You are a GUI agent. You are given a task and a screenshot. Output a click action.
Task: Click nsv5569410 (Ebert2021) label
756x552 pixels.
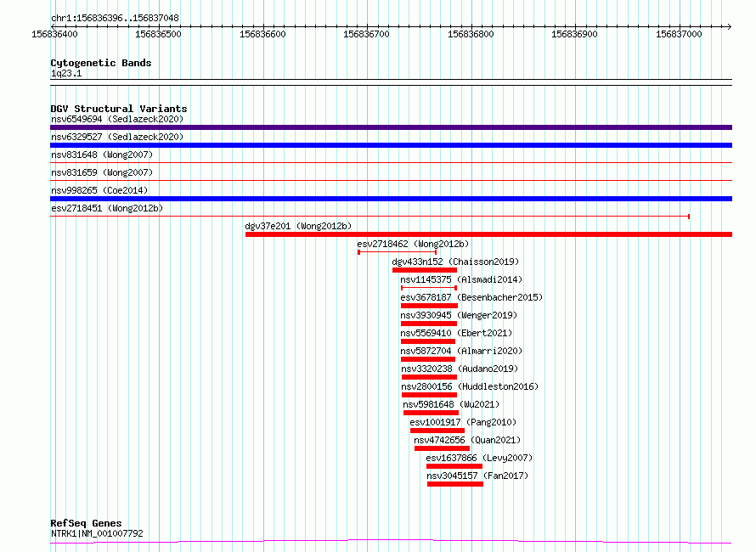(456, 333)
